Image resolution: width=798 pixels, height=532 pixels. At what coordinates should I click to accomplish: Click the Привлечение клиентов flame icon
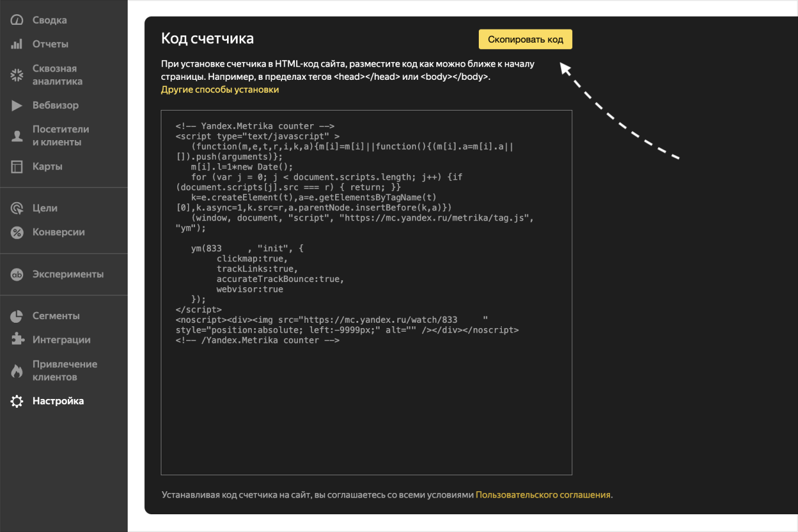[x=17, y=371]
